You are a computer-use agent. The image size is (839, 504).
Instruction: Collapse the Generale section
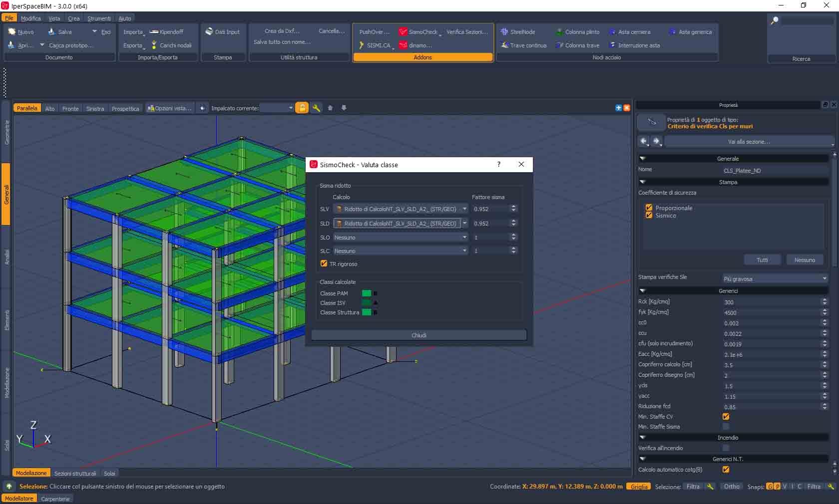[643, 159]
